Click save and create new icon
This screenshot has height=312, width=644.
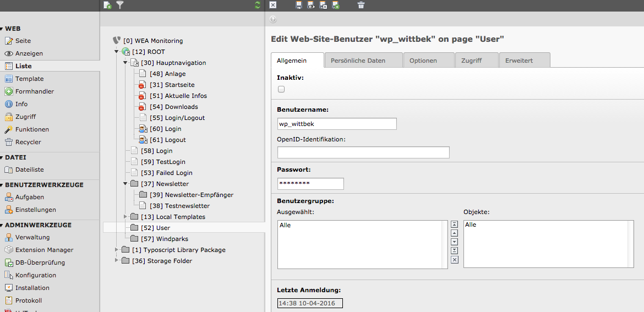336,5
